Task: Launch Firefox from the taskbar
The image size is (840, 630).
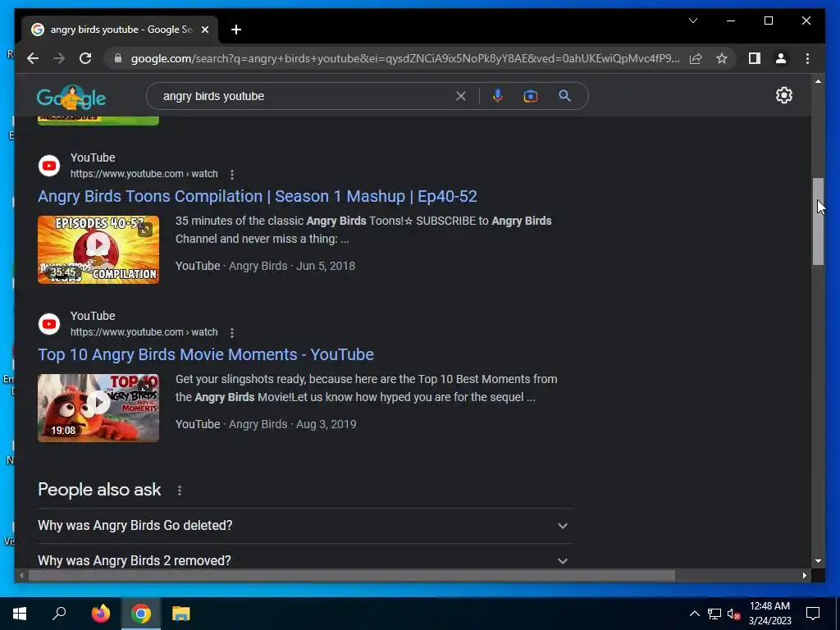Action: coord(100,614)
